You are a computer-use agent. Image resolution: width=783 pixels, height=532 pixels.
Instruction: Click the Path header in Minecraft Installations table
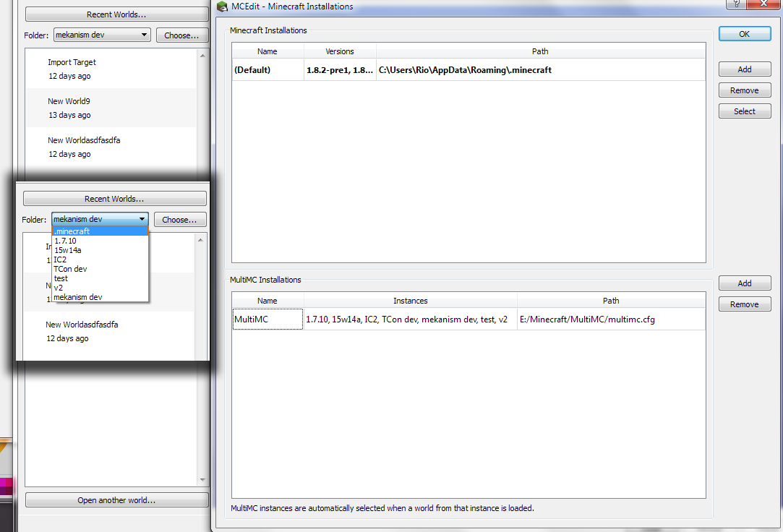click(x=540, y=51)
